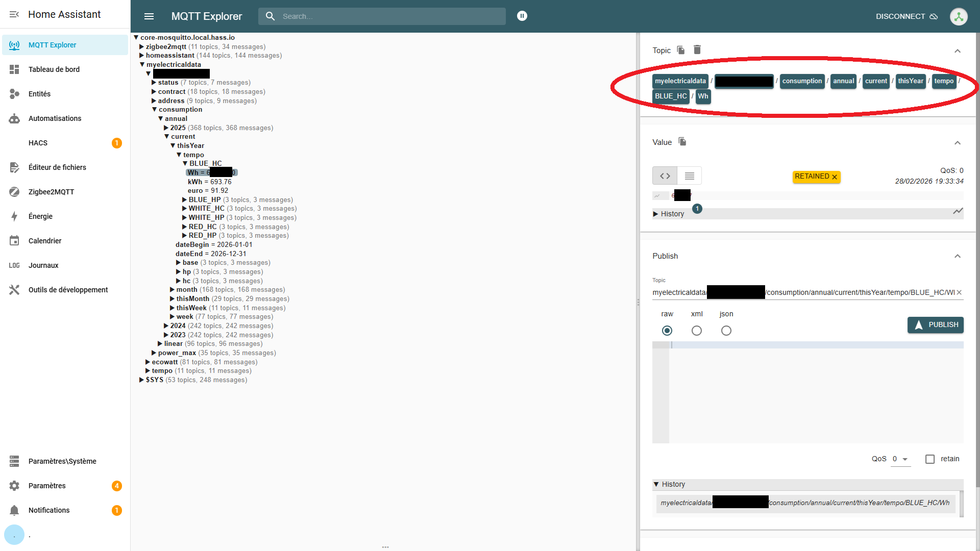Show the value history chart icon
This screenshot has width=980, height=551.
click(958, 211)
